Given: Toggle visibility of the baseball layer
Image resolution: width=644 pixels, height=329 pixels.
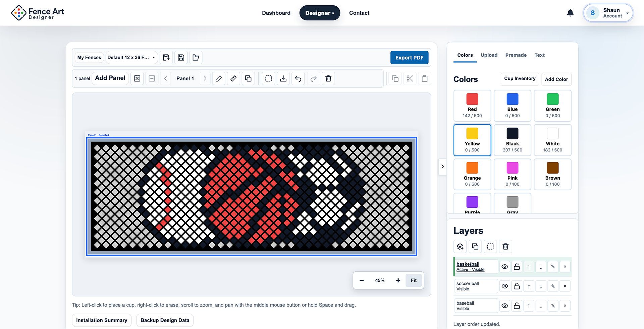Looking at the screenshot, I should (505, 306).
